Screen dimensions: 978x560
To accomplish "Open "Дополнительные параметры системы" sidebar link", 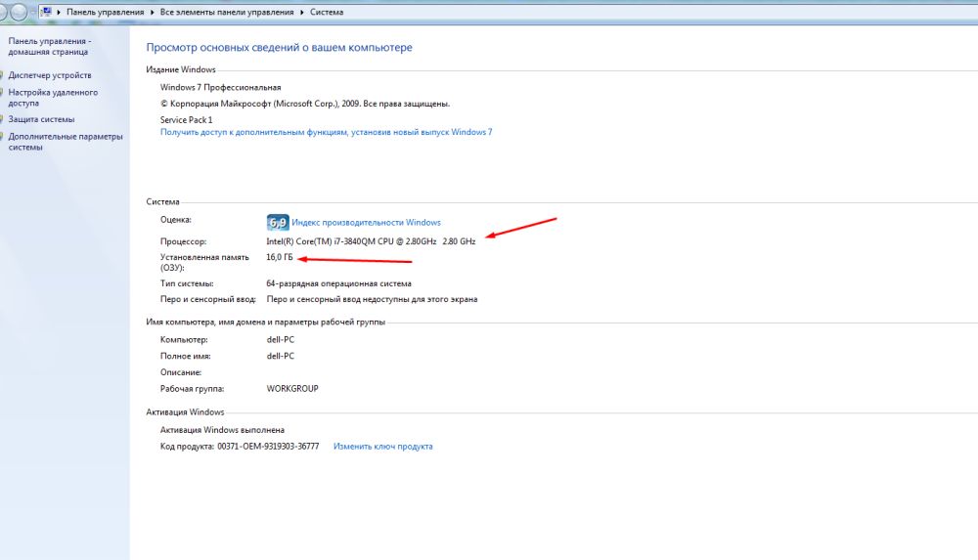I will click(66, 142).
